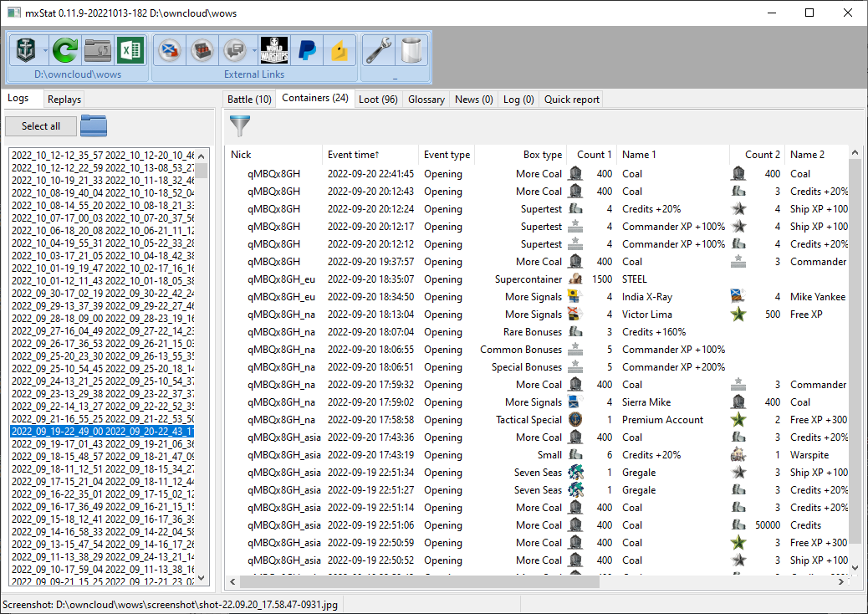868x614 pixels.
Task: Click the Premium Account name cell
Action: [662, 420]
